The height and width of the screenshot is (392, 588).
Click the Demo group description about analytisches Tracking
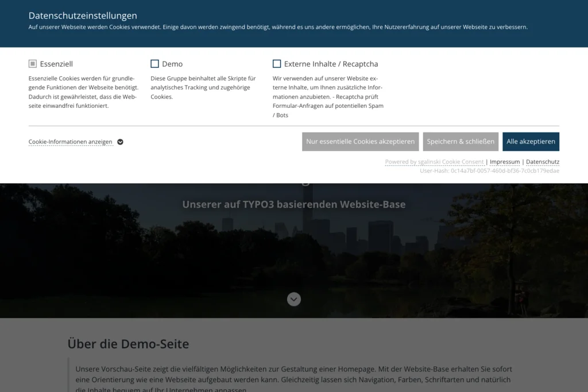tap(203, 87)
